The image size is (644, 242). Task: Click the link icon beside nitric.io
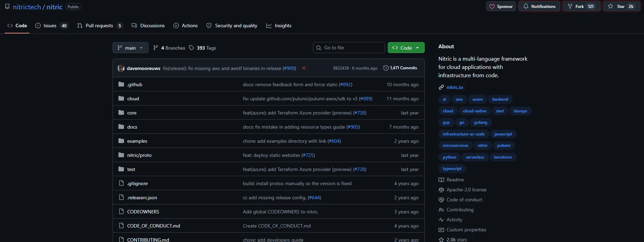tap(441, 88)
